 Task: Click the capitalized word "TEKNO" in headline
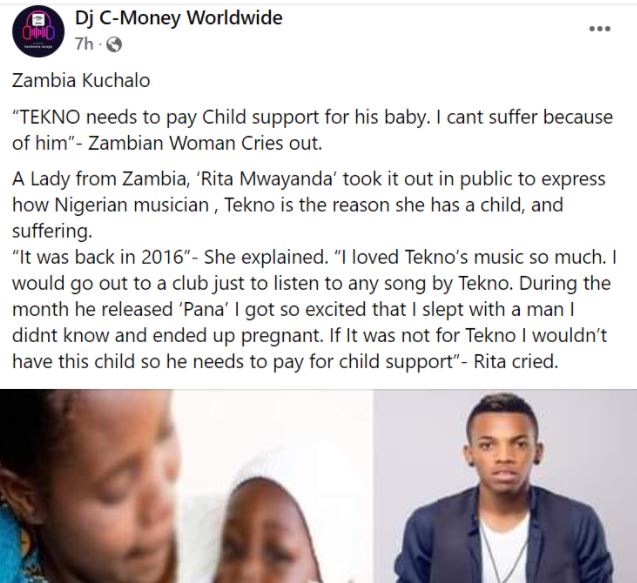(53, 118)
